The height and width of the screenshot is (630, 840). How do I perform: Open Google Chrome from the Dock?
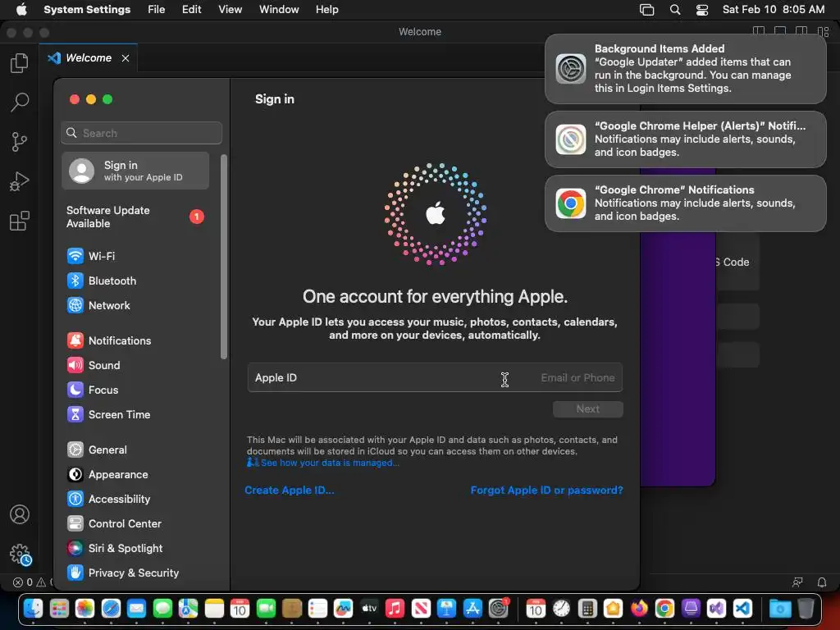pos(664,609)
